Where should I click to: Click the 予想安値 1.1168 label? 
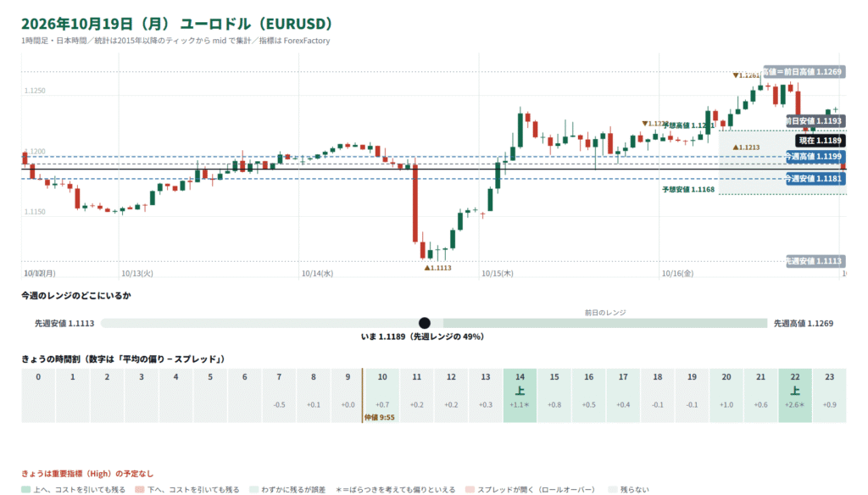pyautogui.click(x=688, y=189)
